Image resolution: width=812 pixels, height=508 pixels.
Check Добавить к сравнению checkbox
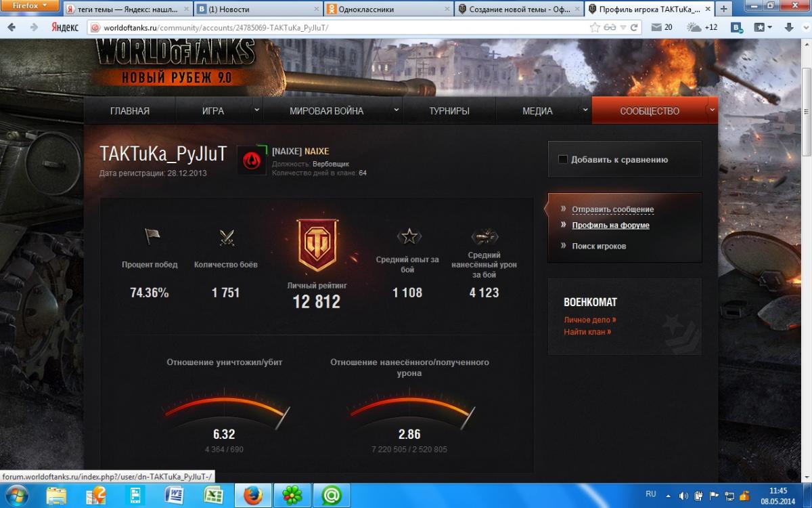click(562, 159)
